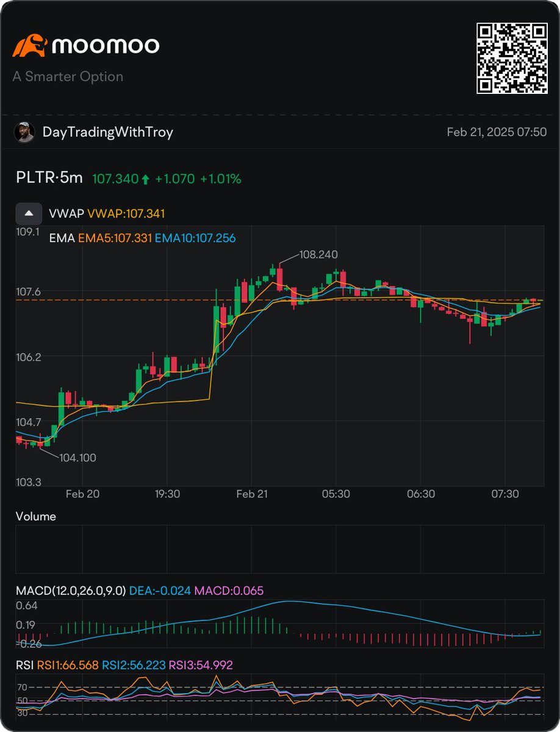Click the 19:30 time label

pyautogui.click(x=167, y=494)
